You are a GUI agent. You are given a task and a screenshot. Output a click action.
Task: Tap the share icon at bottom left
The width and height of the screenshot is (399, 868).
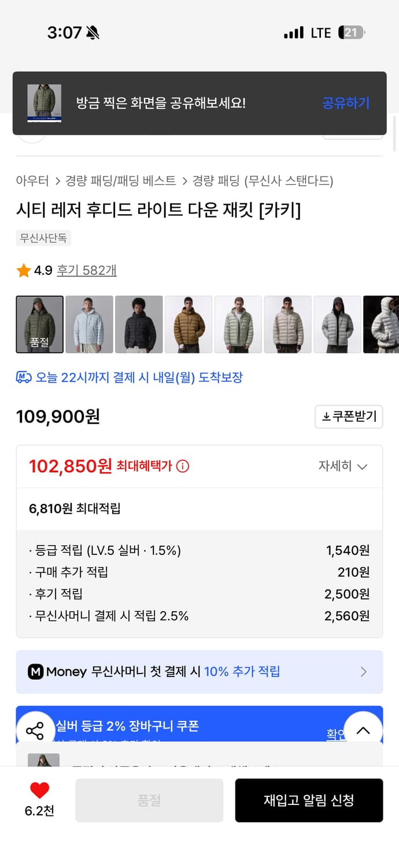coord(36,730)
